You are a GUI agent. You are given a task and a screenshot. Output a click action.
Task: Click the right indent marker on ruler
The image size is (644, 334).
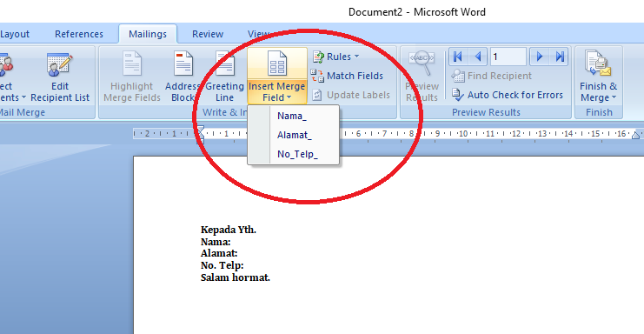[x=636, y=135]
